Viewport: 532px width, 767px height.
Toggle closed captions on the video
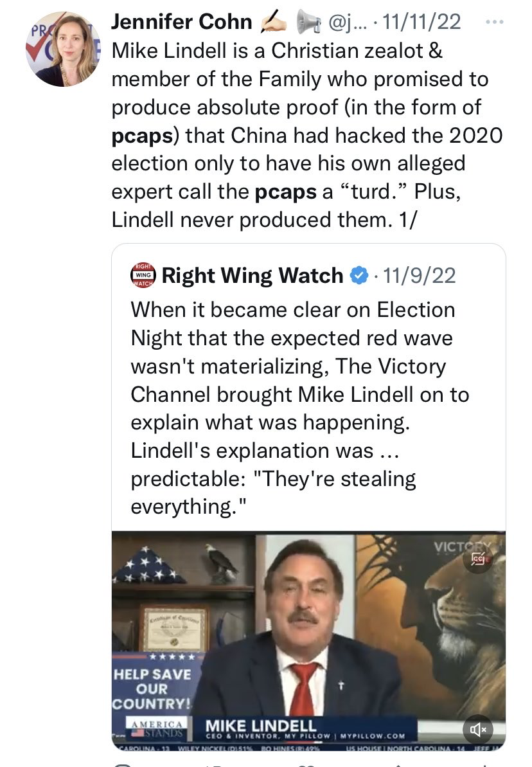[478, 558]
